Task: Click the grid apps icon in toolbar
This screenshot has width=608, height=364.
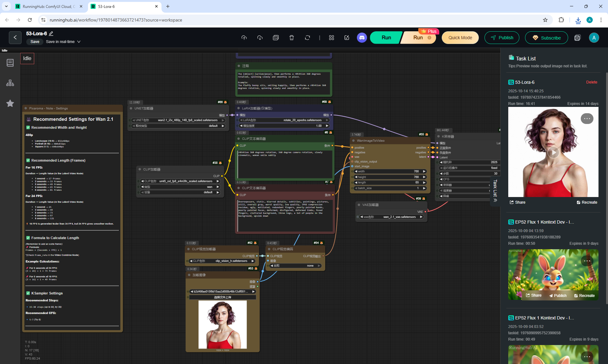Action: [332, 38]
